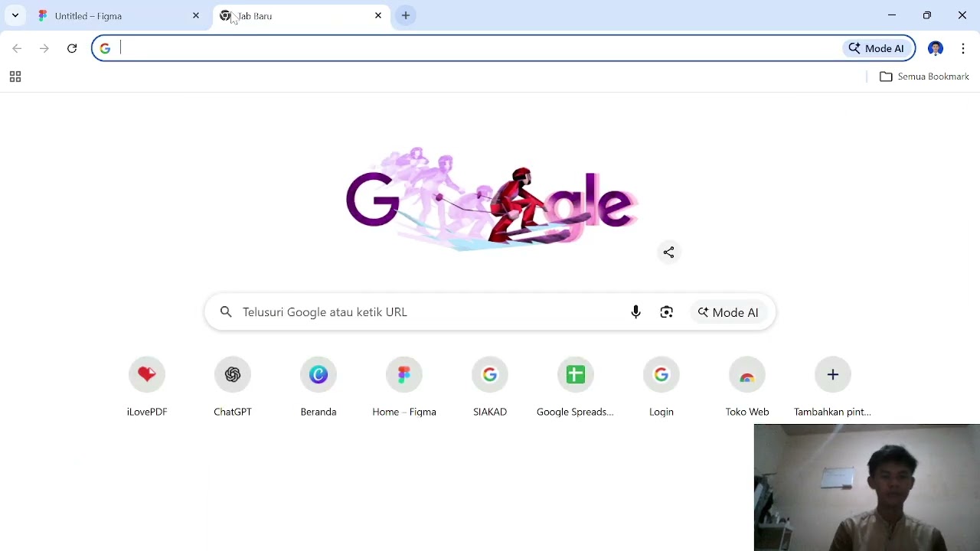The height and width of the screenshot is (551, 980).
Task: Go forward to next page
Action: [44, 48]
